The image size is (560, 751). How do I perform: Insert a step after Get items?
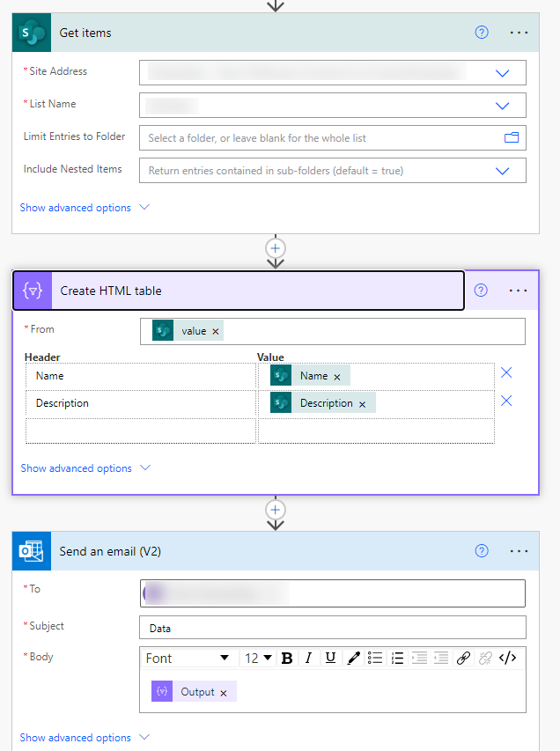click(276, 248)
